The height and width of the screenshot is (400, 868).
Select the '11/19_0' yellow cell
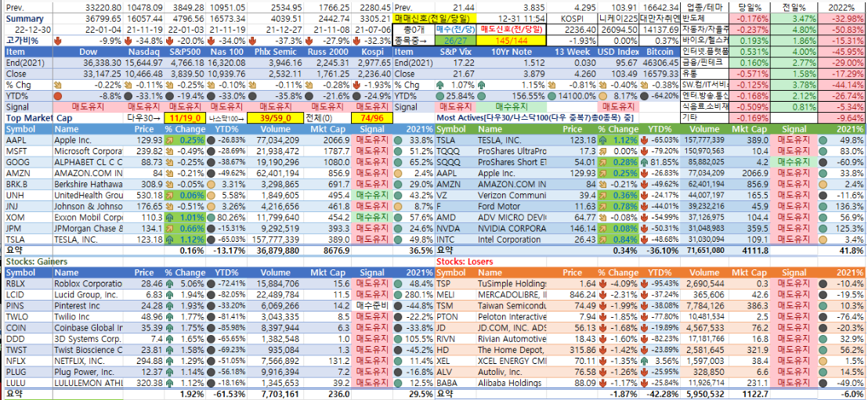point(186,118)
